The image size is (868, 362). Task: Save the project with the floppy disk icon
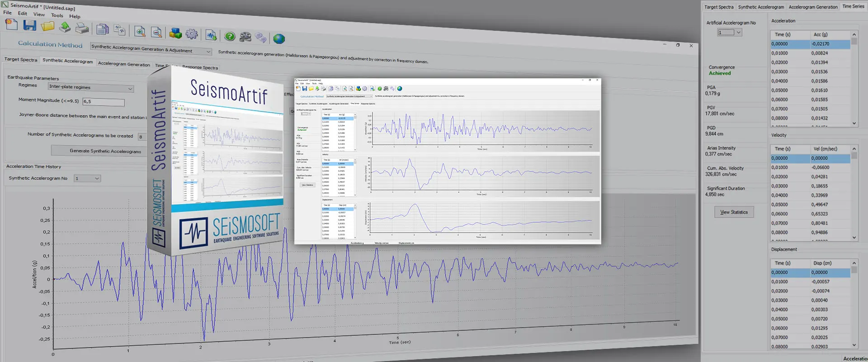click(30, 25)
